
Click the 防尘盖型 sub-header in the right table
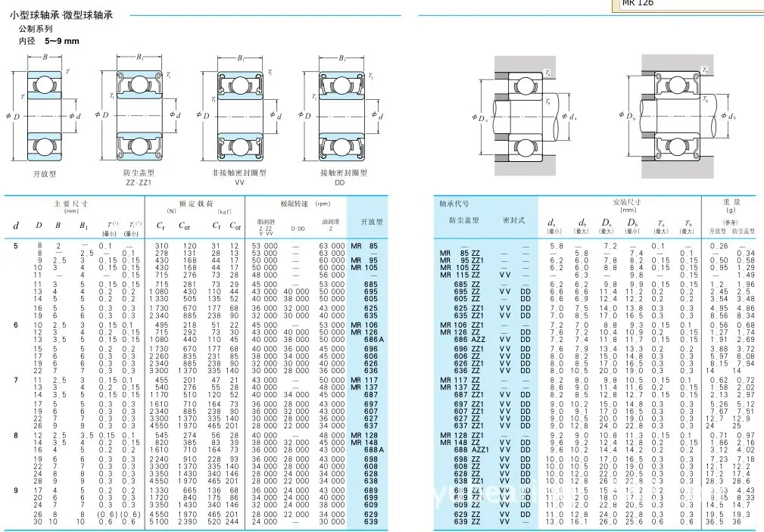click(464, 220)
